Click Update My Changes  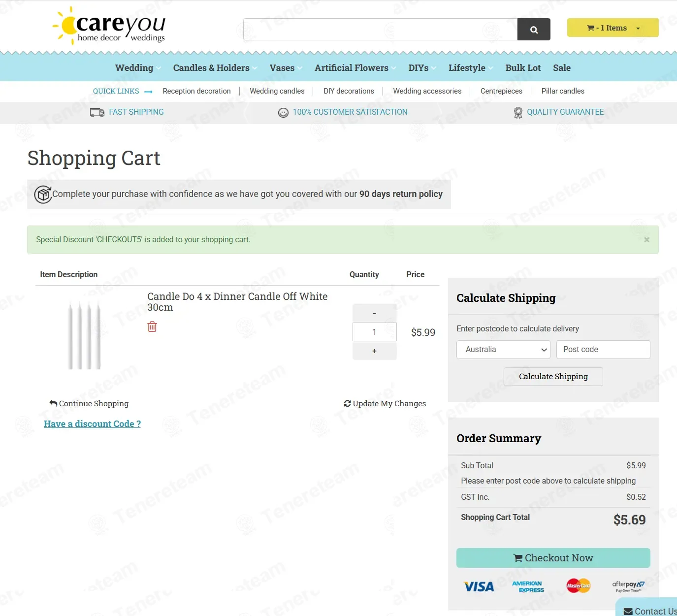click(x=385, y=404)
